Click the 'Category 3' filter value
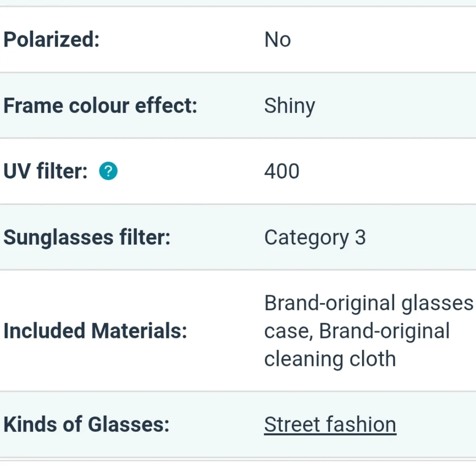The width and height of the screenshot is (476, 476). (315, 238)
